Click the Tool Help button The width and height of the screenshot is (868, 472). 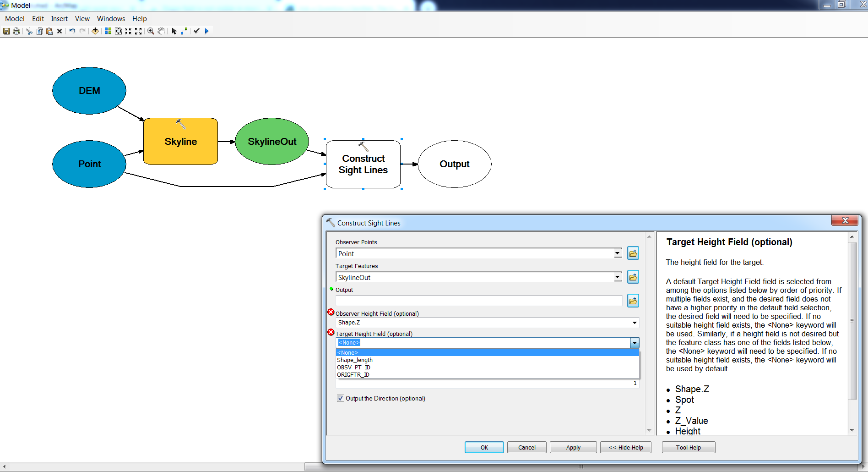pos(689,447)
